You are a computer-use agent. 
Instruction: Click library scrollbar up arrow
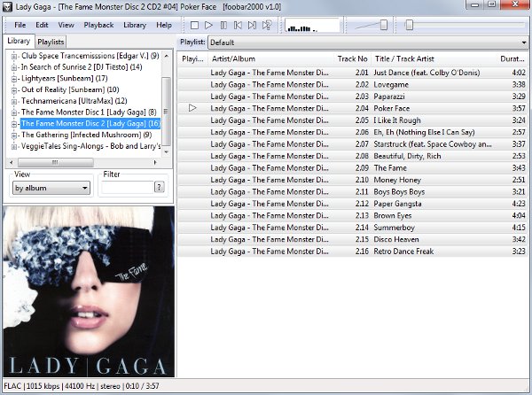pyautogui.click(x=167, y=56)
